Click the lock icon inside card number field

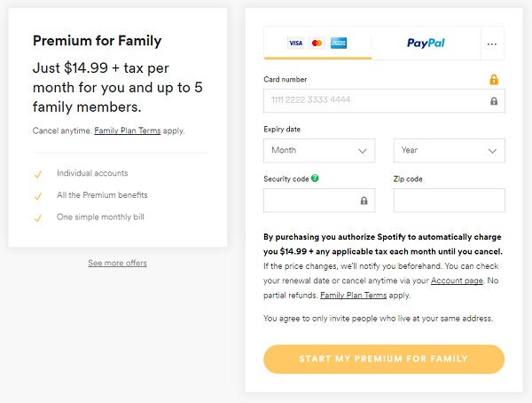click(x=494, y=101)
